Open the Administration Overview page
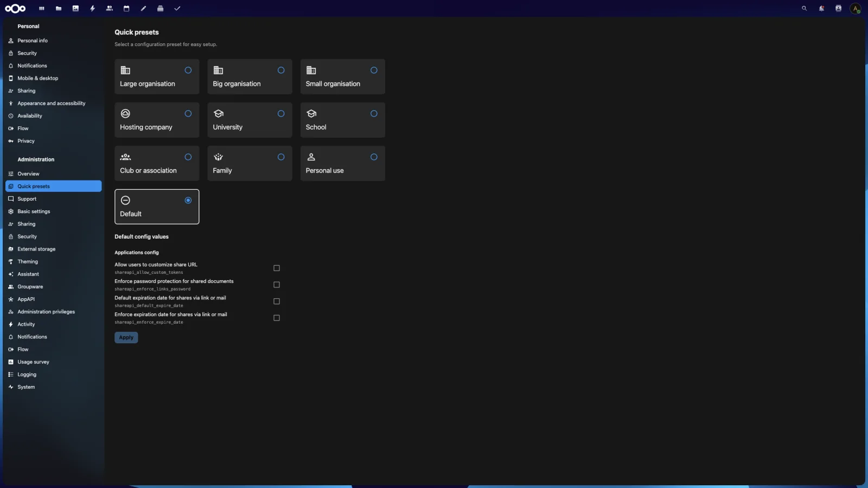 [53, 174]
